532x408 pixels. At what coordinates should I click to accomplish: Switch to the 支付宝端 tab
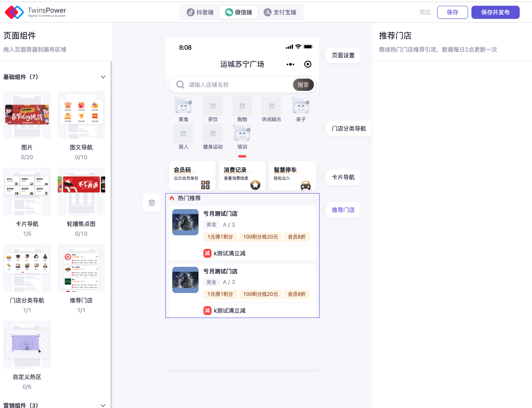click(x=280, y=12)
